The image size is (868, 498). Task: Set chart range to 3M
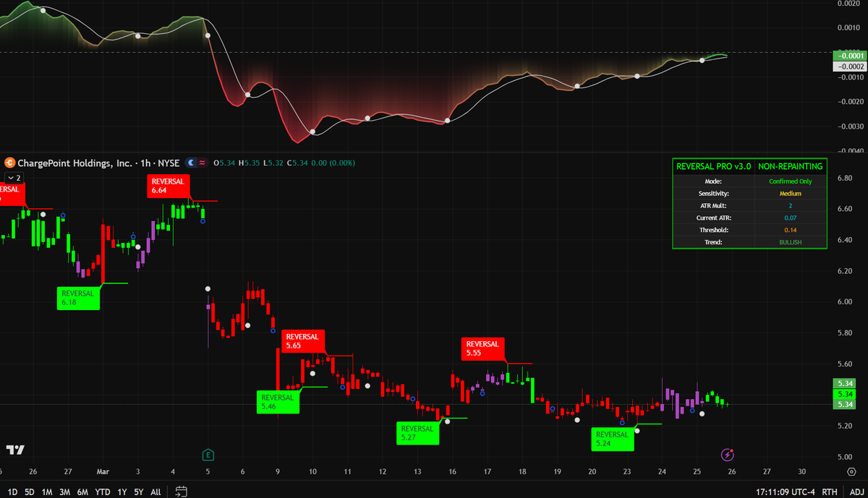coord(65,491)
